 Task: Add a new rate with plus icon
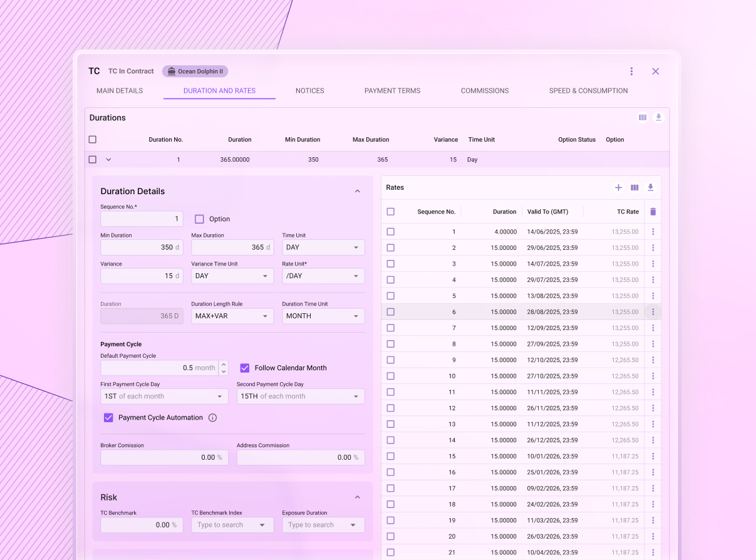pyautogui.click(x=618, y=187)
